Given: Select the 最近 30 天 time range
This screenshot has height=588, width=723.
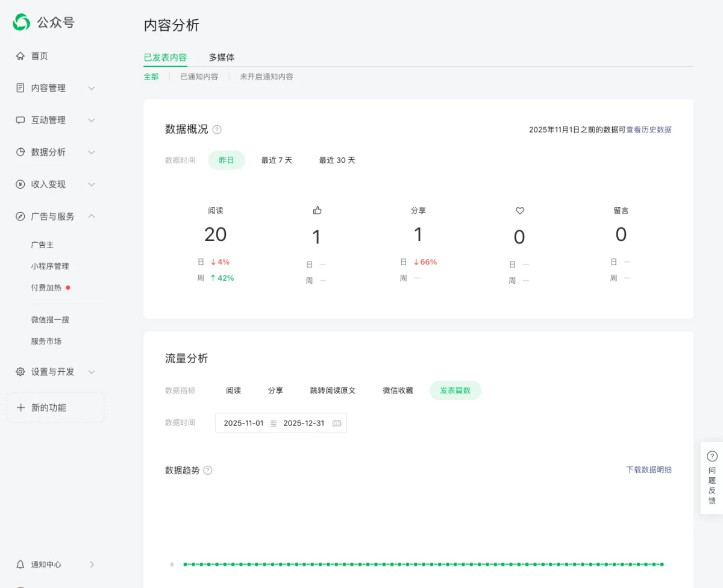Looking at the screenshot, I should [x=337, y=160].
